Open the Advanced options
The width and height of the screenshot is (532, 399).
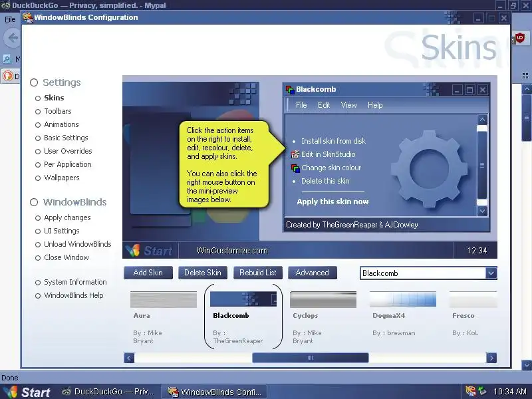click(x=312, y=273)
